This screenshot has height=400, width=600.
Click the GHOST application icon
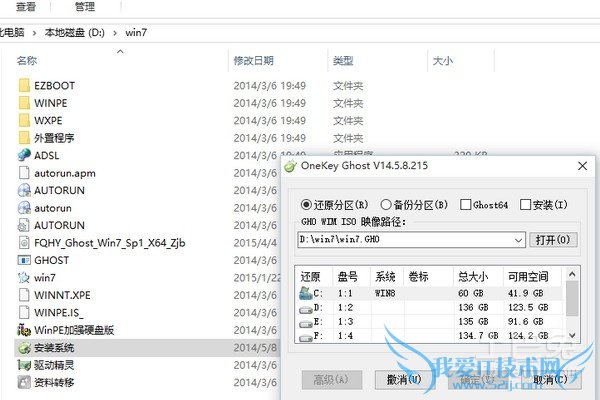point(24,260)
